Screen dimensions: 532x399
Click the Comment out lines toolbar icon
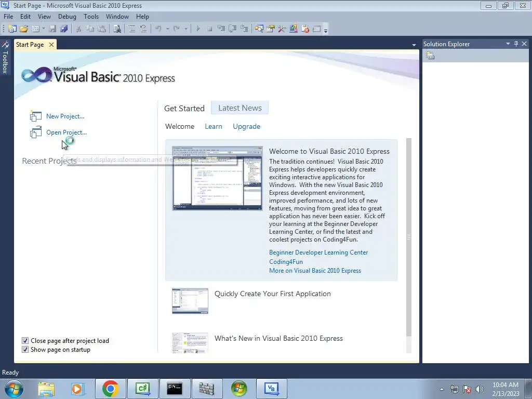(132, 29)
